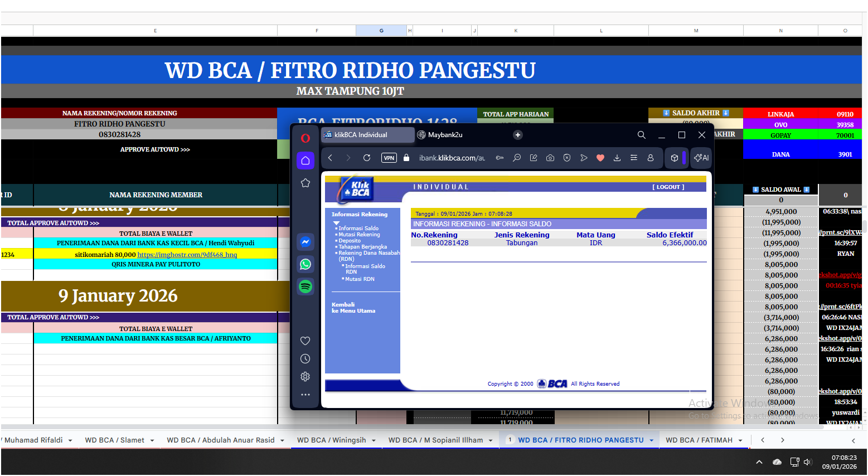Open Deposito in klikBCA menu
Image resolution: width=868 pixels, height=476 pixels.
point(350,241)
